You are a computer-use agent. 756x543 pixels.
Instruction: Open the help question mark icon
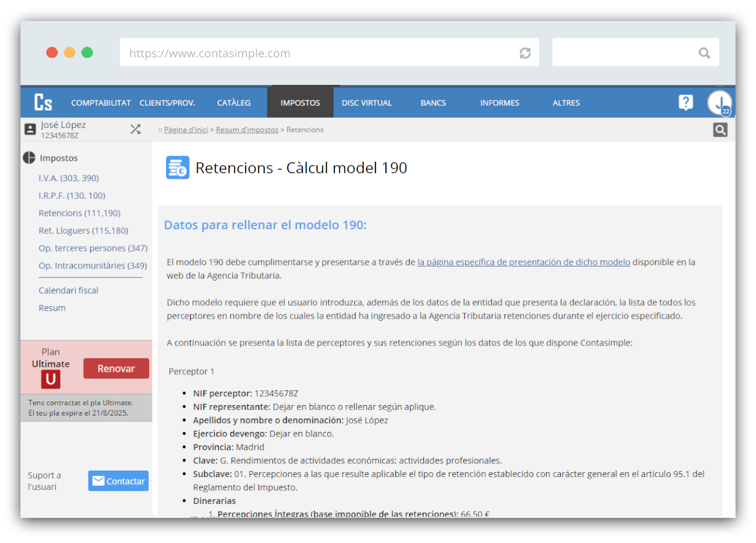[x=685, y=102]
